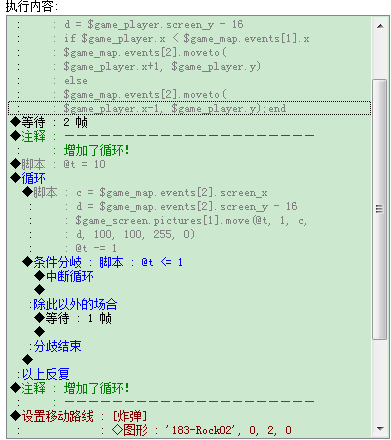Select the line '$game_player.x+1, $game_player.y)'

tap(162, 67)
